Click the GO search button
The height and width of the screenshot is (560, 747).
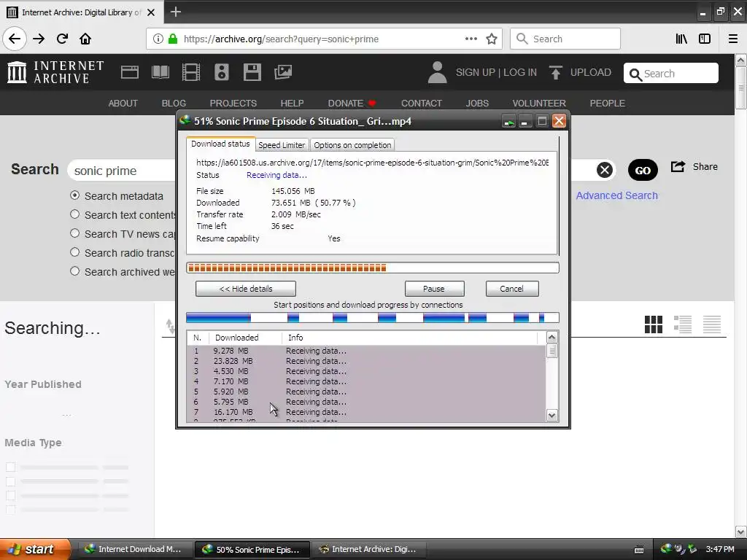click(x=643, y=170)
